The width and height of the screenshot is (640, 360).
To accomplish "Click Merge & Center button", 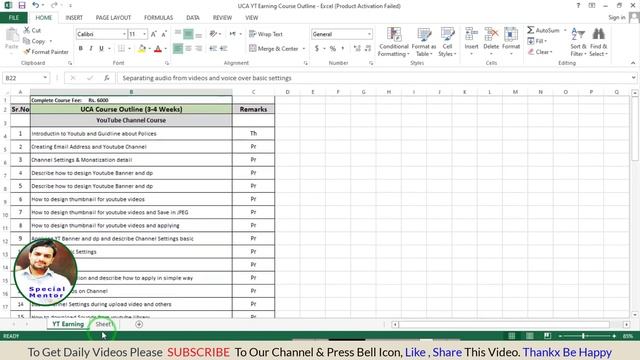I will click(x=274, y=49).
